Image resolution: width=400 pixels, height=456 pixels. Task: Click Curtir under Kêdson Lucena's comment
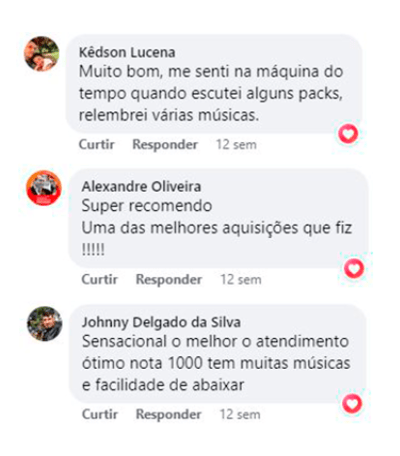(x=97, y=145)
